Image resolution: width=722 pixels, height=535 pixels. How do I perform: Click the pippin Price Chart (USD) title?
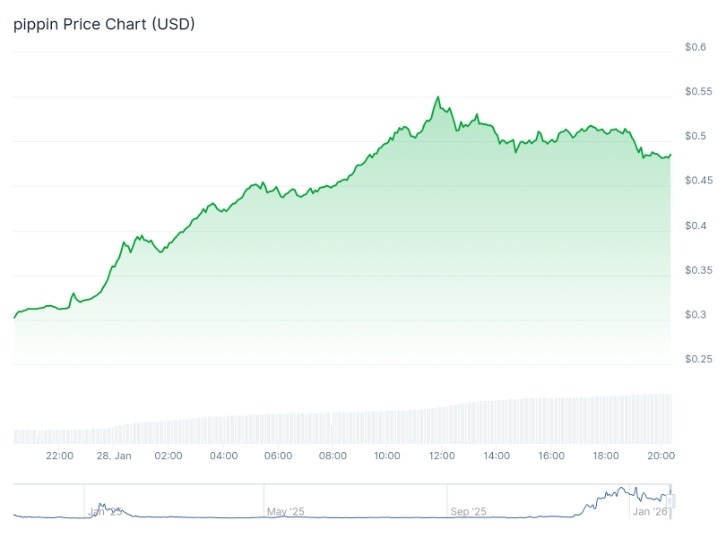tap(103, 24)
